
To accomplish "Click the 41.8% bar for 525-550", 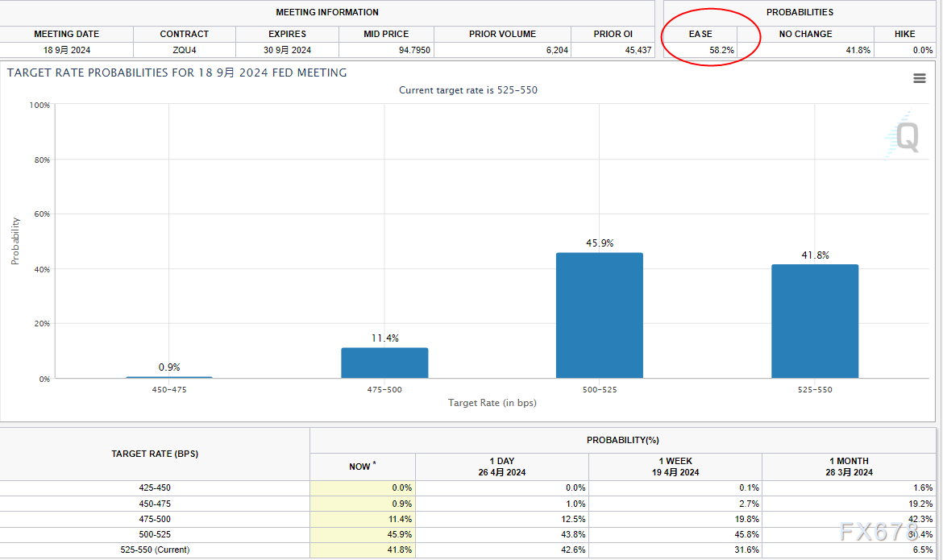I will pos(815,321).
